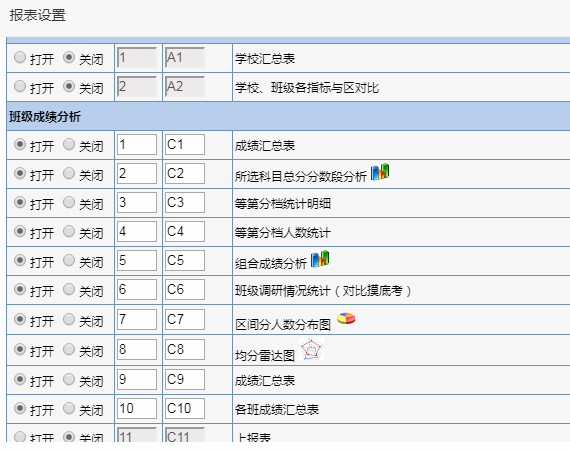The height and width of the screenshot is (452, 570).
Task: Set 各班成绩汇总表 to 关闭
Action: point(69,408)
